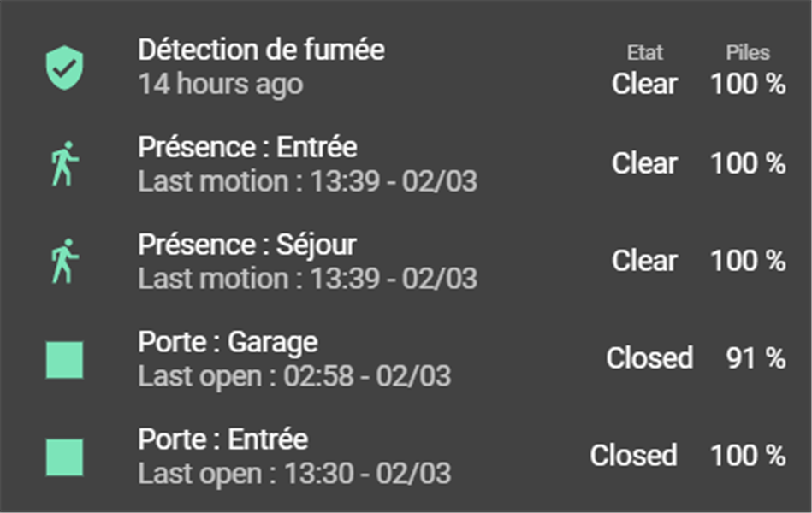Select the Porte : Garage label
Viewport: 812px width, 513px height.
(228, 343)
